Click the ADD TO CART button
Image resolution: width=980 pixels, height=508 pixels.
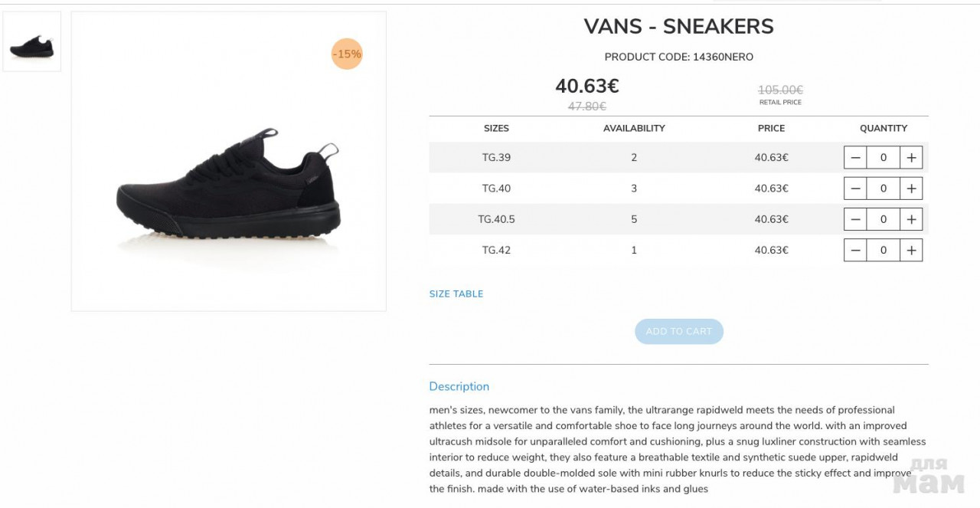pos(678,332)
